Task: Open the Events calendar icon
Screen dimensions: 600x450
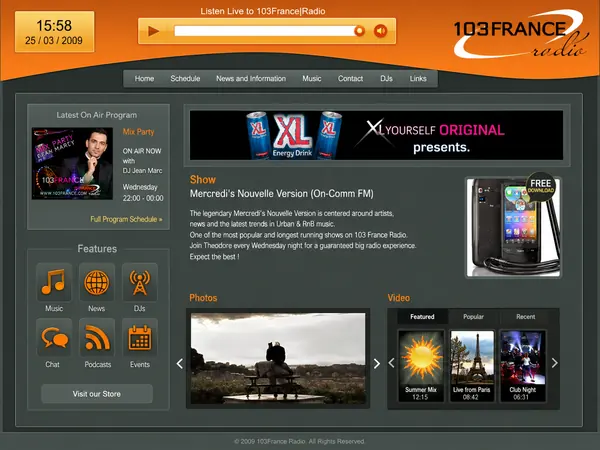Action: pos(140,338)
